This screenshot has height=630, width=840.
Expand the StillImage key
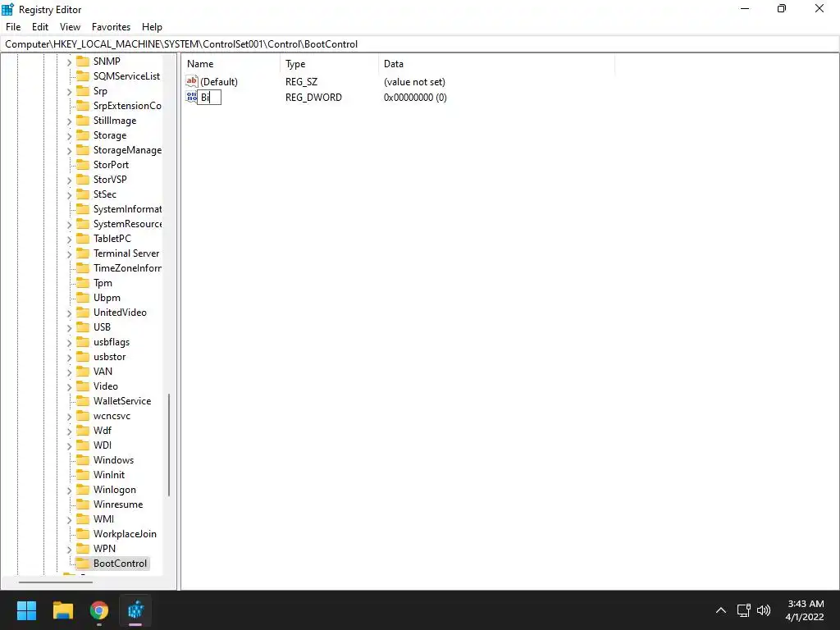[69, 121]
